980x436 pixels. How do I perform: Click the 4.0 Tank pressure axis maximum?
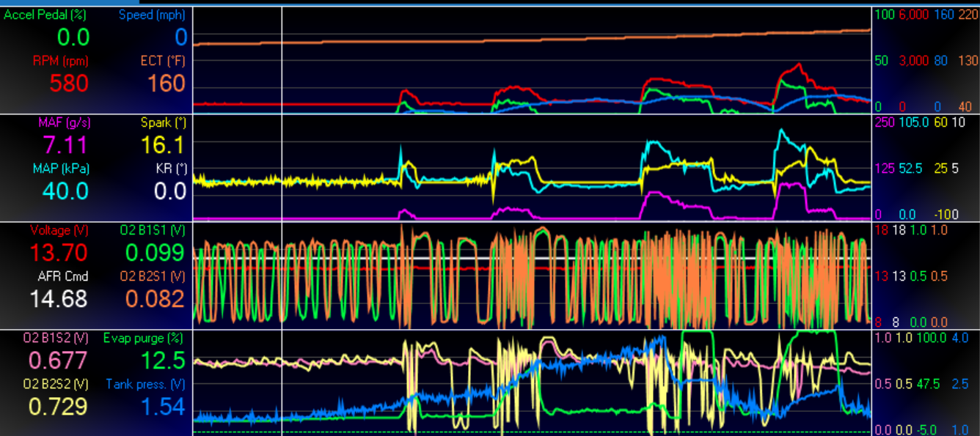[962, 338]
